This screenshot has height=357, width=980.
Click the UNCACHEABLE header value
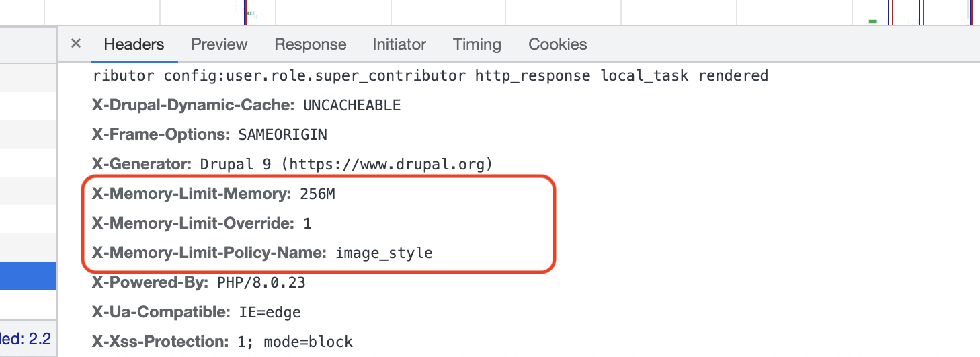(352, 105)
